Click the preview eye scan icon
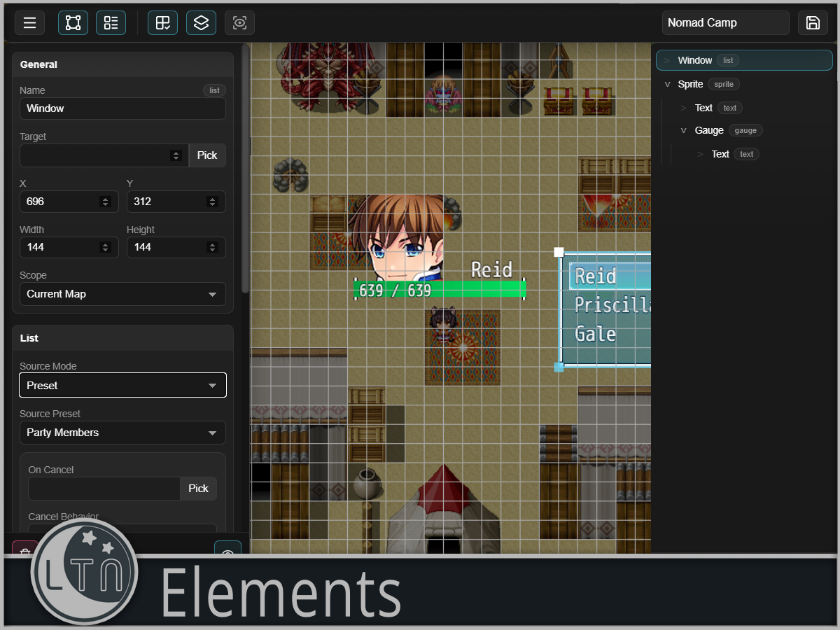The height and width of the screenshot is (630, 840). (x=239, y=23)
